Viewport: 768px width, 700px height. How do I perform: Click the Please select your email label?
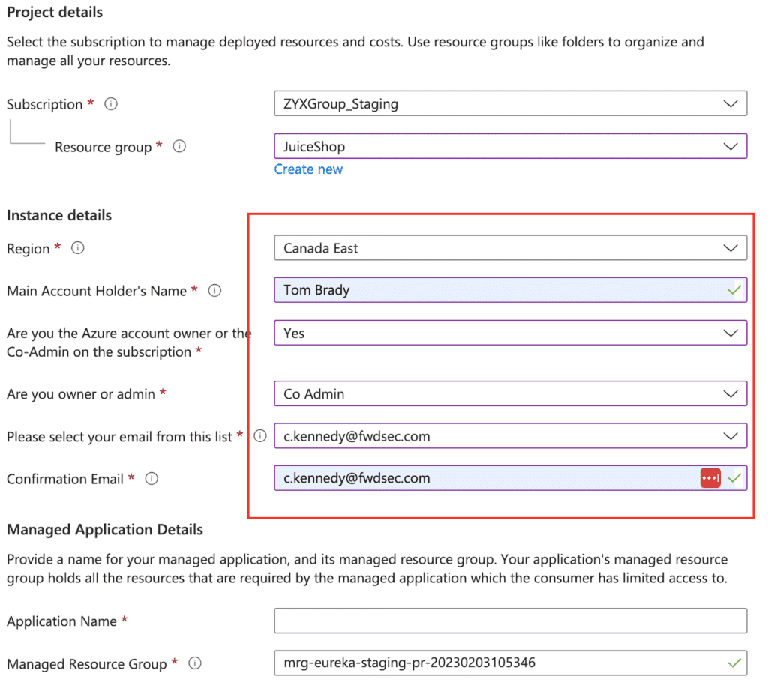[119, 437]
